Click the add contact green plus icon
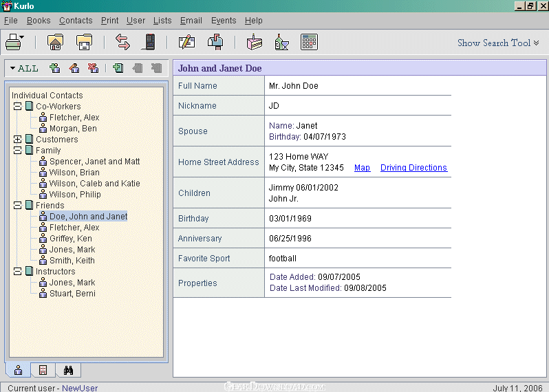Viewport: 549px width, 392px height. [x=54, y=68]
